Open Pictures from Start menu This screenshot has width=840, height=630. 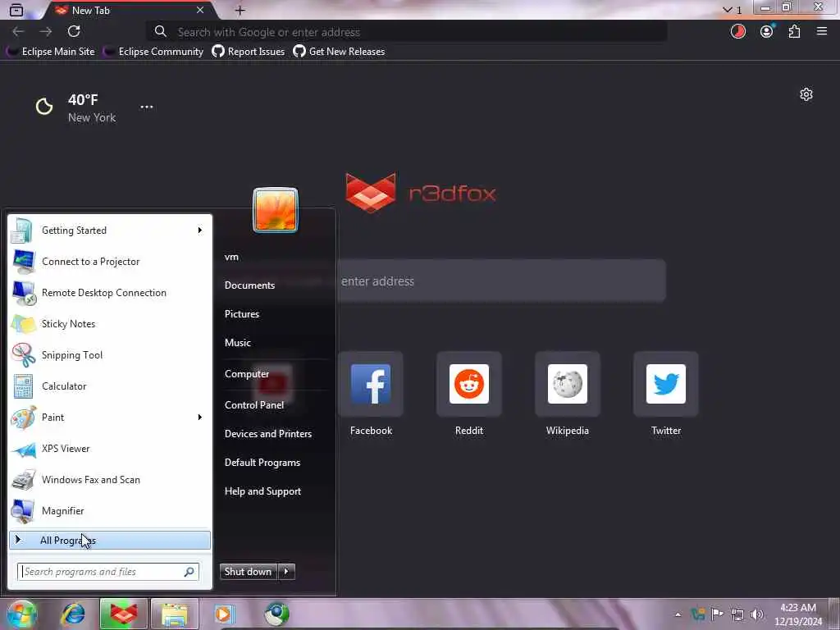tap(242, 314)
